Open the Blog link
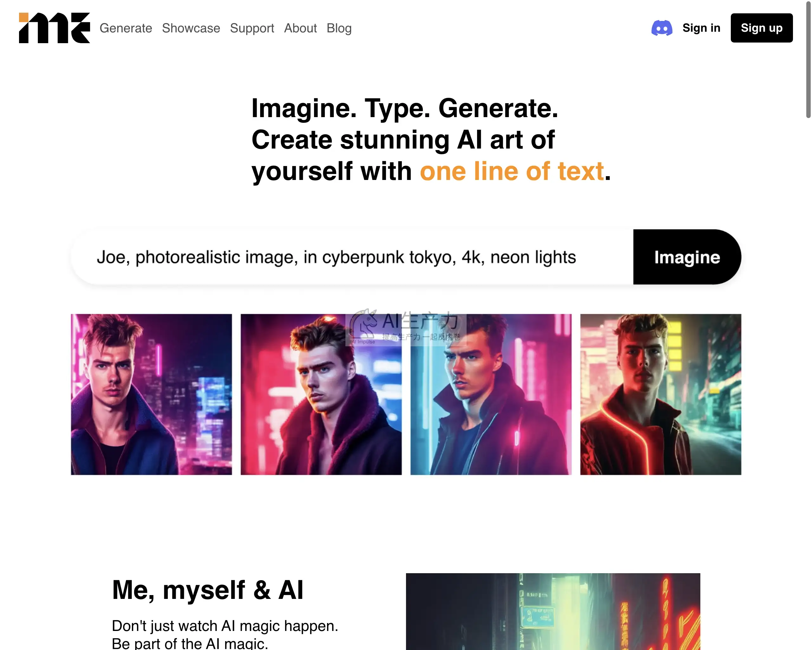The image size is (812, 650). pyautogui.click(x=339, y=28)
